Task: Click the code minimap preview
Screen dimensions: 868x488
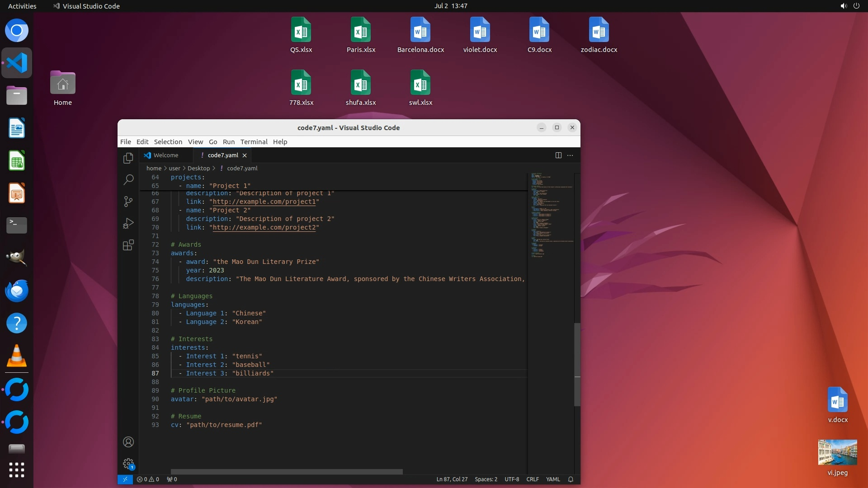Action: 552,215
